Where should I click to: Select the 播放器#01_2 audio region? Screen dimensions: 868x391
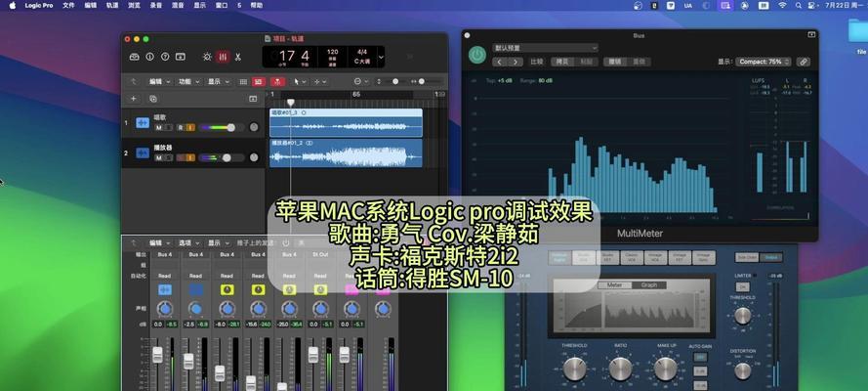(x=346, y=152)
